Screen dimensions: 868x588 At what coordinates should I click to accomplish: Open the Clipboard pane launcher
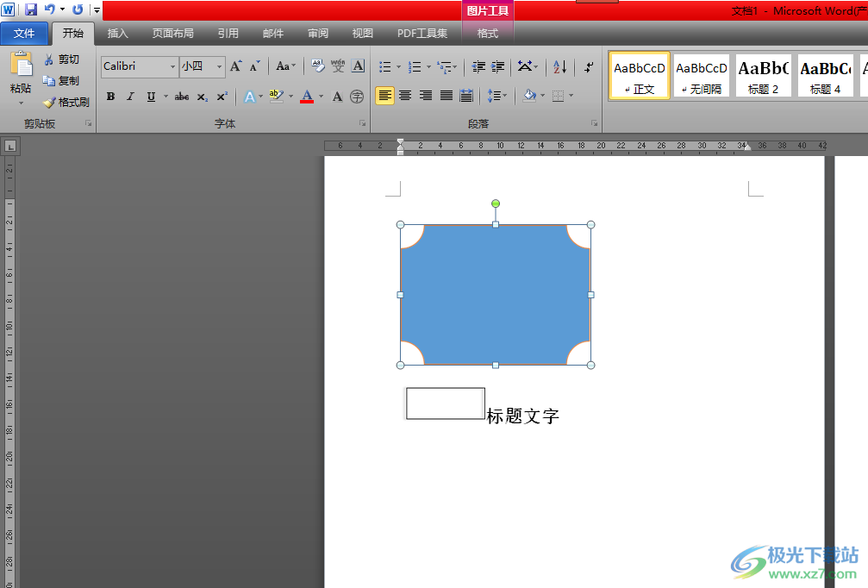89,123
